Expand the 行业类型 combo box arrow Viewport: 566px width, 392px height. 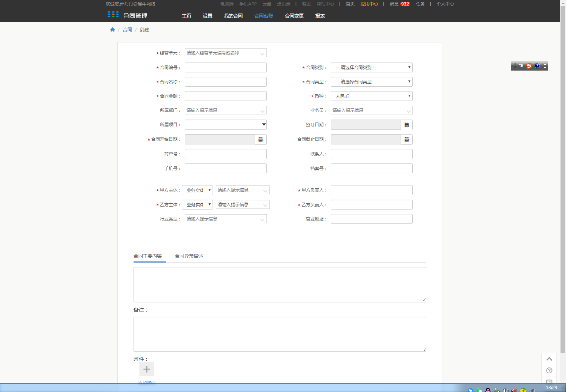tap(262, 219)
